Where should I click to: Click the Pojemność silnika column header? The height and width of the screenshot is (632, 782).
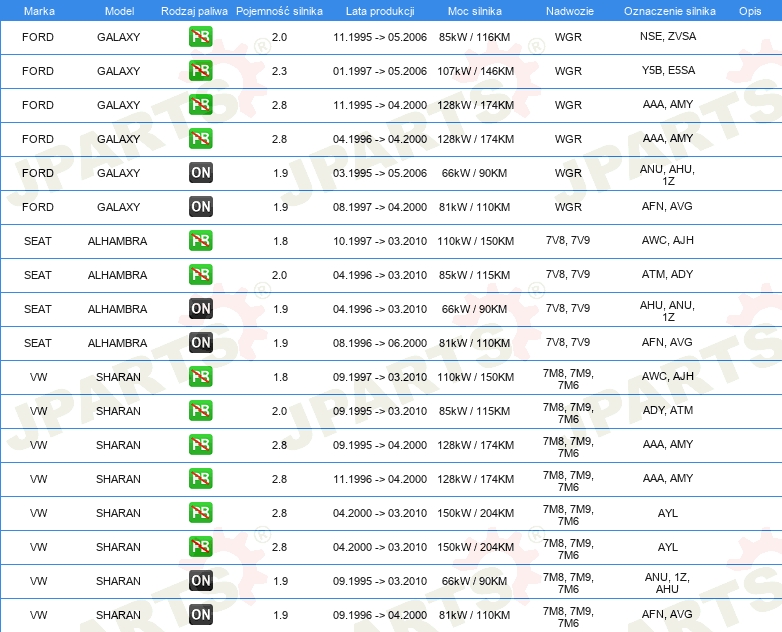pyautogui.click(x=279, y=11)
